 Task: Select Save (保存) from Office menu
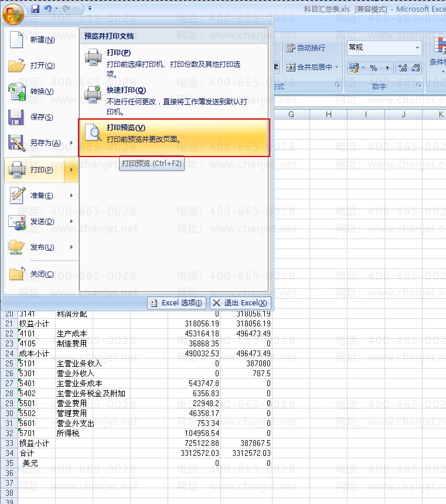tap(41, 117)
